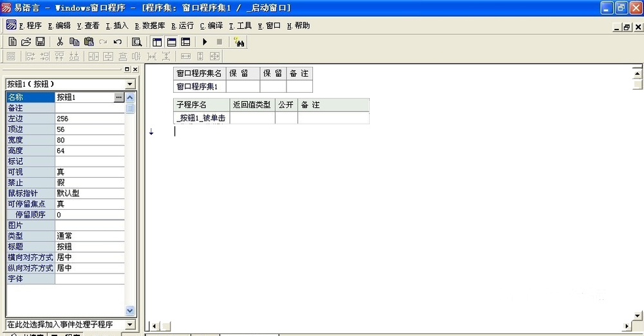The image size is (644, 336).
Task: Select the 顶边 property value 56
Action: click(90, 129)
